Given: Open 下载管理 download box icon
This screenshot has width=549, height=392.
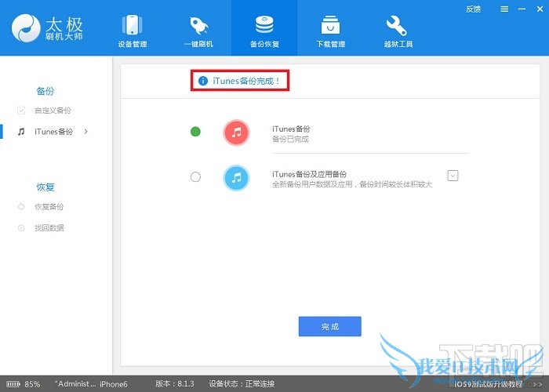Looking at the screenshot, I should point(330,25).
